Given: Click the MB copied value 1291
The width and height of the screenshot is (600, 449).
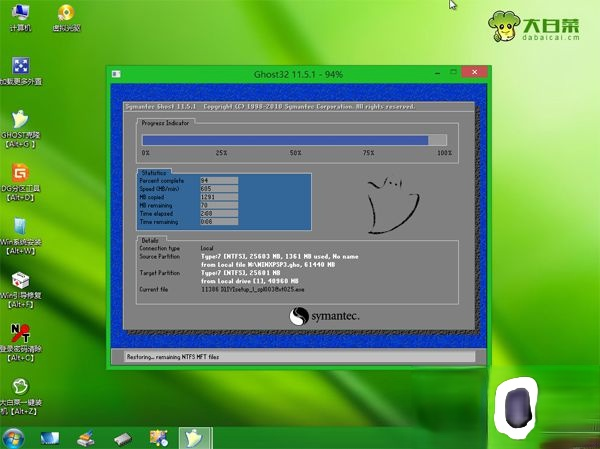Looking at the screenshot, I should point(219,197).
